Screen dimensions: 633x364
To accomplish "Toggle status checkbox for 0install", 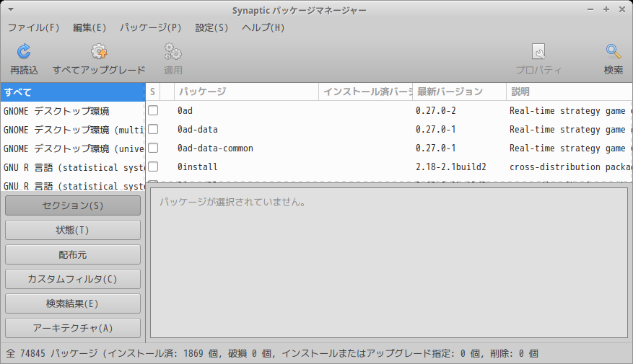I will 153,167.
